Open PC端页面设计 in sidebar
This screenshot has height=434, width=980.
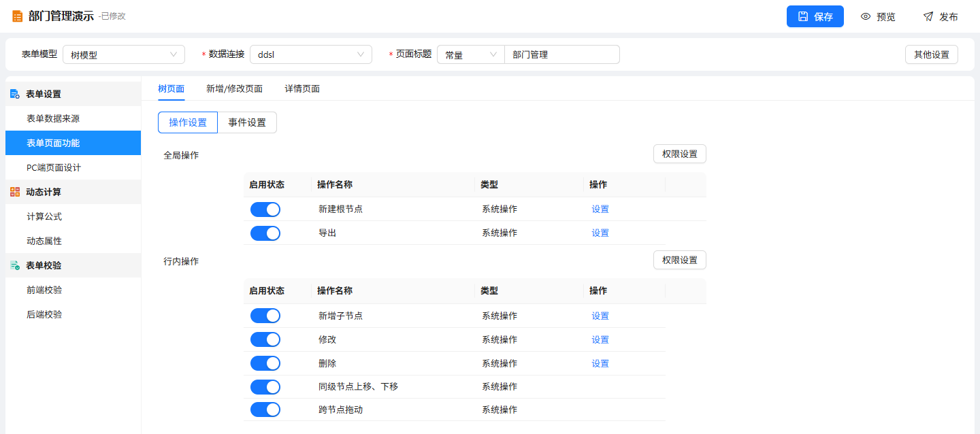pos(73,167)
